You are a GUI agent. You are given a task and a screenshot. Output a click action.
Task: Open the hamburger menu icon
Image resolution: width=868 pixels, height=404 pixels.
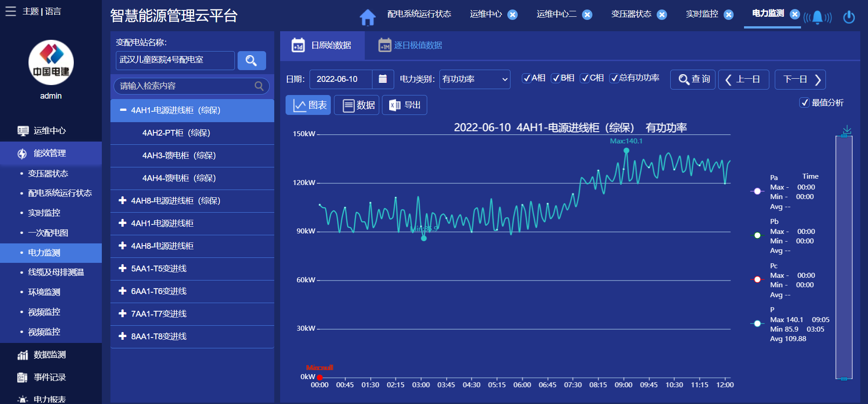tap(10, 11)
